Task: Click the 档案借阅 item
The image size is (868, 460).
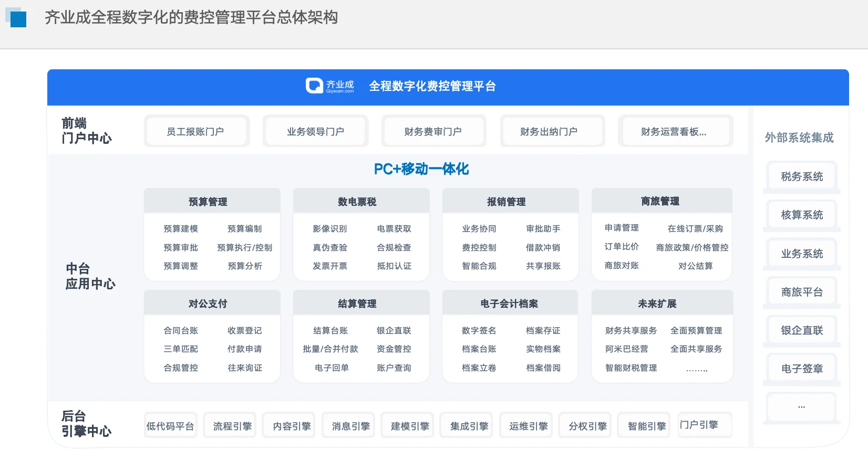Action: click(543, 368)
